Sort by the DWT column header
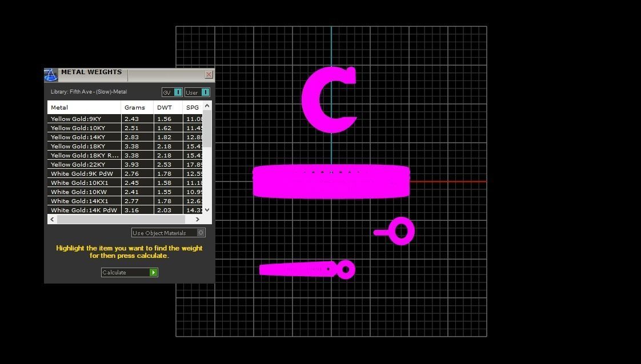 tap(168, 107)
